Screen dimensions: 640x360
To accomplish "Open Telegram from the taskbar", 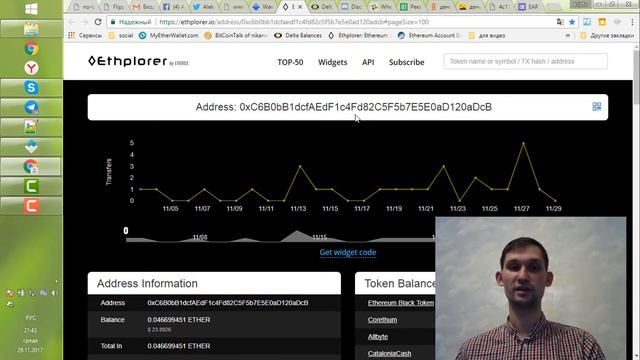I will pos(31,107).
